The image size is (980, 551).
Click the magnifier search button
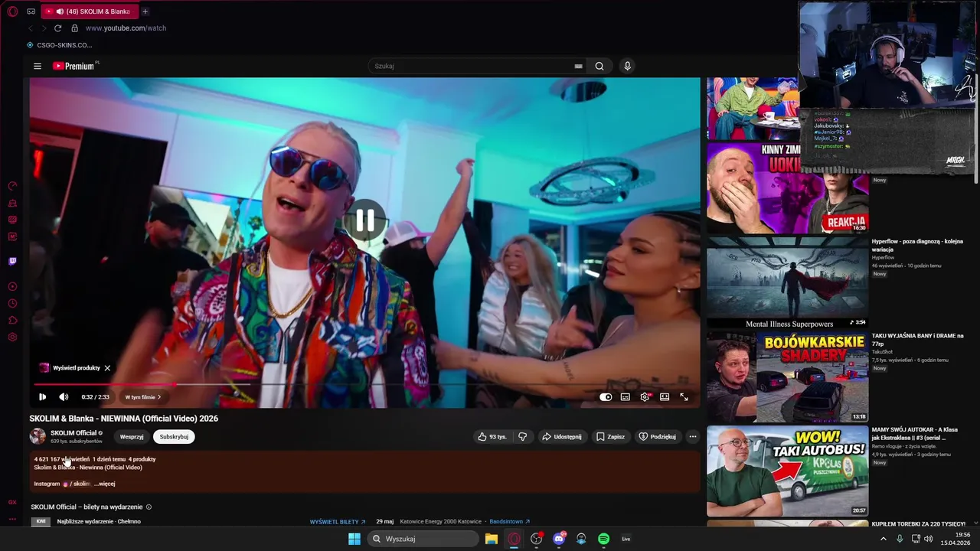(x=599, y=66)
